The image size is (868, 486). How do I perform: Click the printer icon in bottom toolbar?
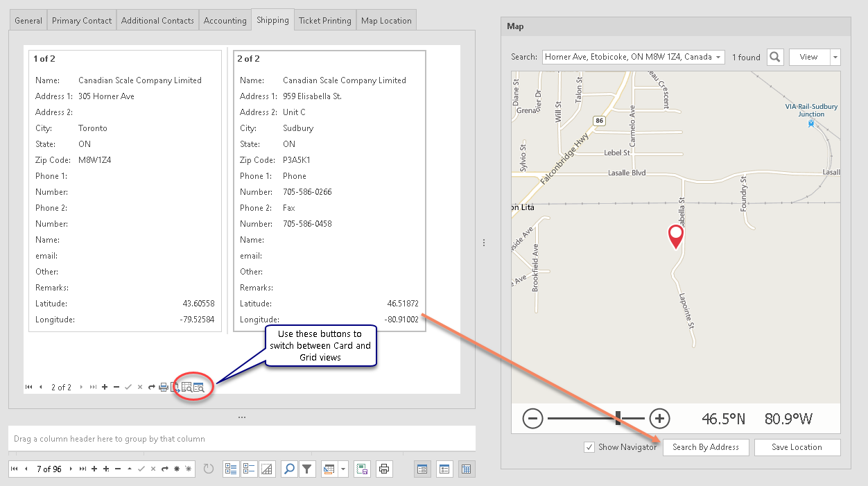(x=385, y=469)
